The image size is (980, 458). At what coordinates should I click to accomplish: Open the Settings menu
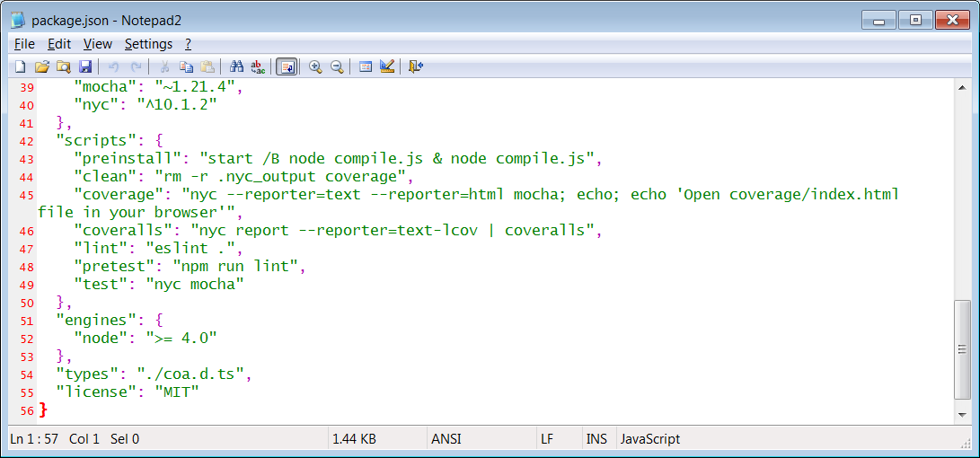click(x=148, y=44)
